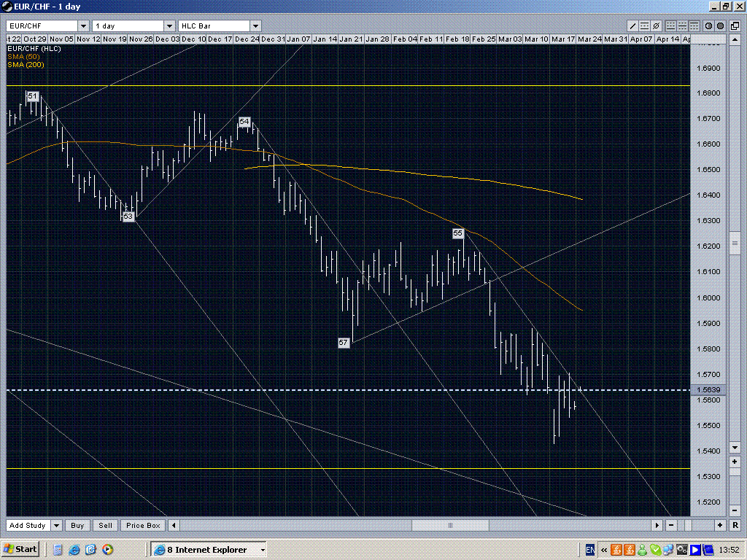
Task: Click the 1 day interval field
Action: click(x=128, y=26)
